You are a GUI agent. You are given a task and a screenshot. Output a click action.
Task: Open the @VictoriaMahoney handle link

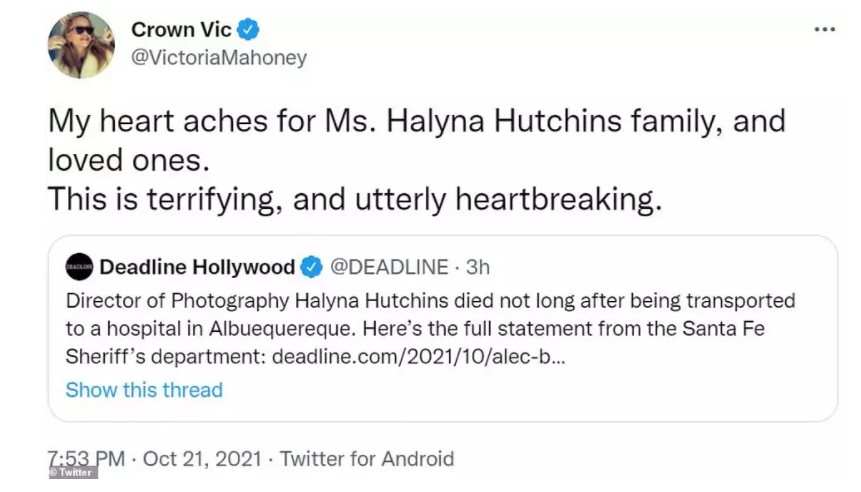pyautogui.click(x=219, y=58)
